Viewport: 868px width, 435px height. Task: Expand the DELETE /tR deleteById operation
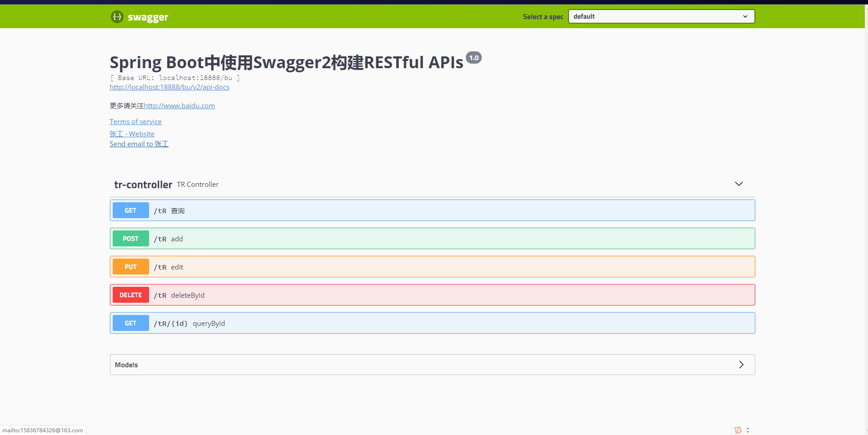(433, 295)
